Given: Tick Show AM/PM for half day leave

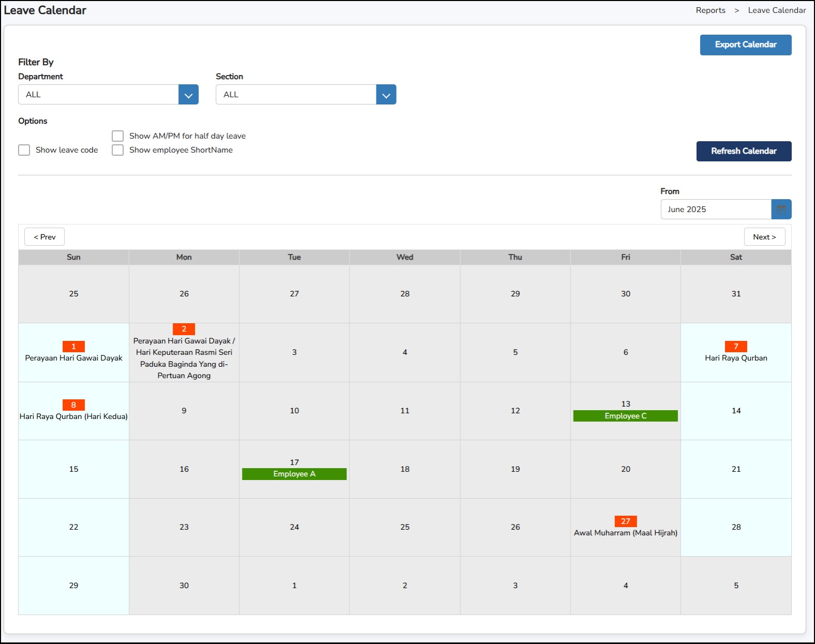Looking at the screenshot, I should [118, 136].
